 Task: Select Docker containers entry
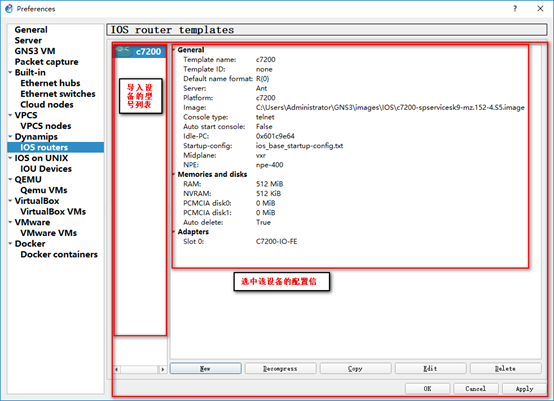[59, 254]
